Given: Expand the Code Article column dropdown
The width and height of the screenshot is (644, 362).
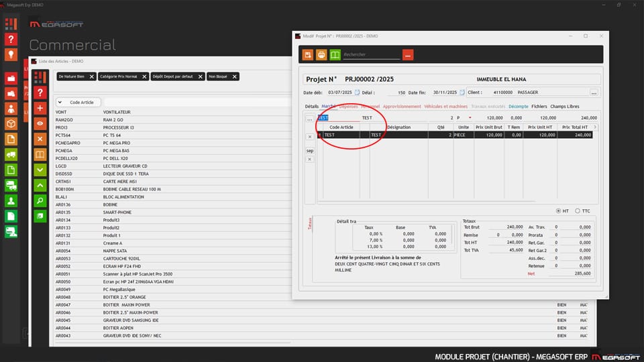Looking at the screenshot, I should click(x=60, y=103).
